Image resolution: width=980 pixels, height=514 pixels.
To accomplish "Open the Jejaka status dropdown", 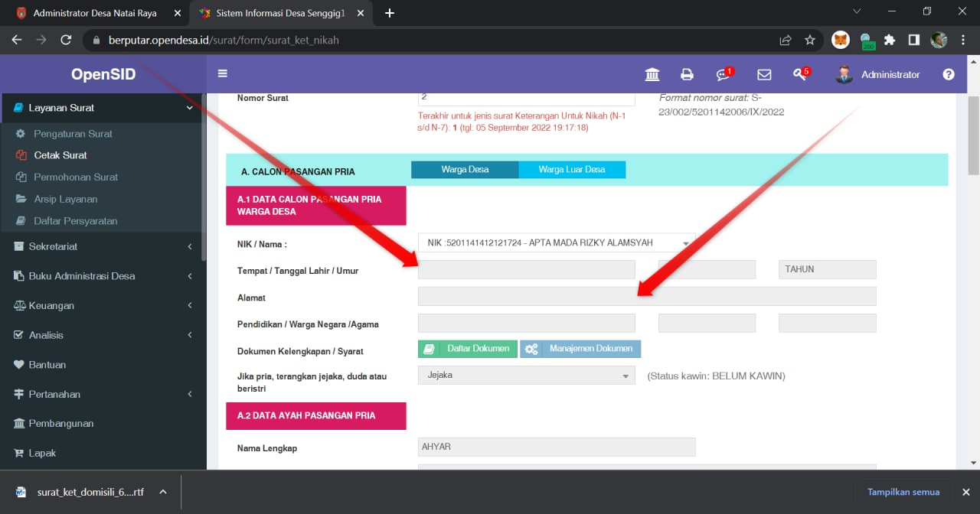I will [x=526, y=376].
